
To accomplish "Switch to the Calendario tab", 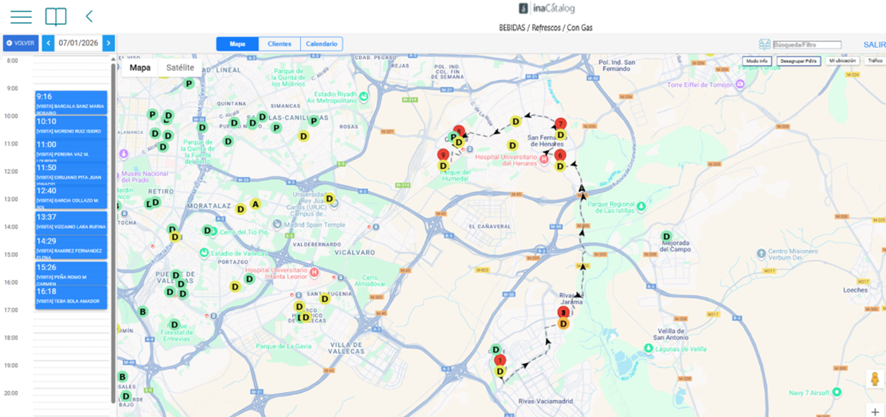I will point(322,44).
